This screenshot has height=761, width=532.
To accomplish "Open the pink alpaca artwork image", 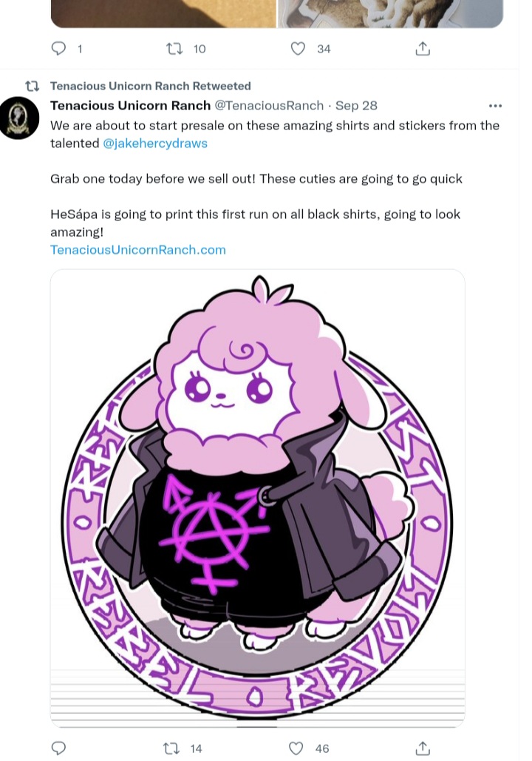I will [258, 498].
